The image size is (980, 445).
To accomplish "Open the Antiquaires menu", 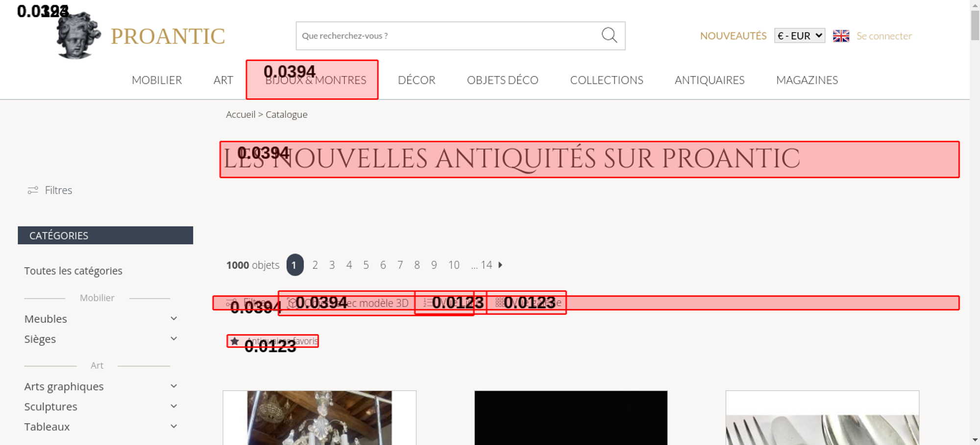I will (710, 80).
